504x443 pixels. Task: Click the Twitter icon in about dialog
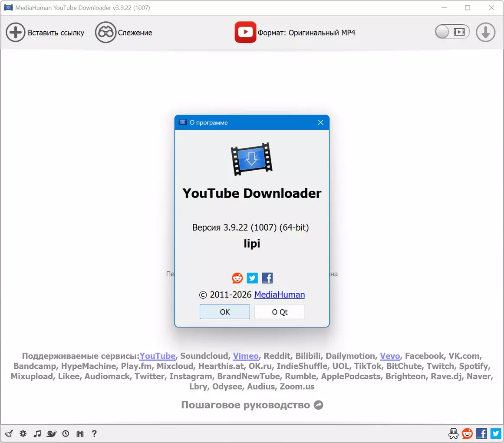click(252, 278)
